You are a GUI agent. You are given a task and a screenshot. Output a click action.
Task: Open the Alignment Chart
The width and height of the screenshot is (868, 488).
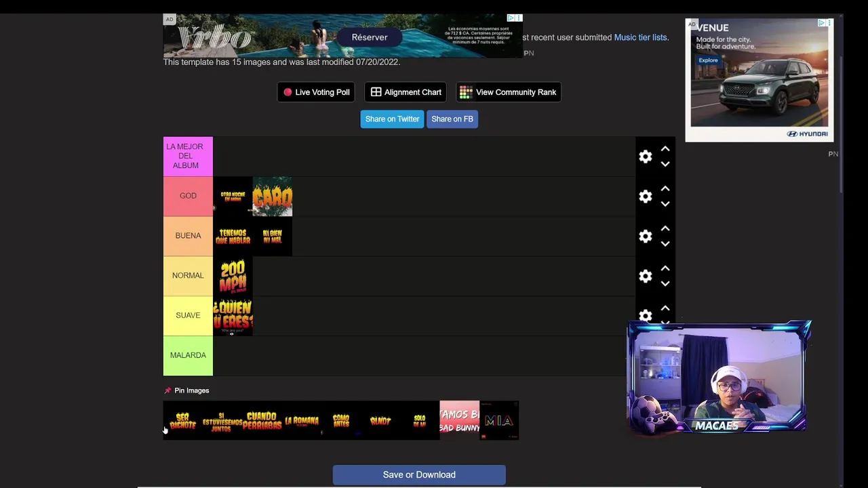406,92
